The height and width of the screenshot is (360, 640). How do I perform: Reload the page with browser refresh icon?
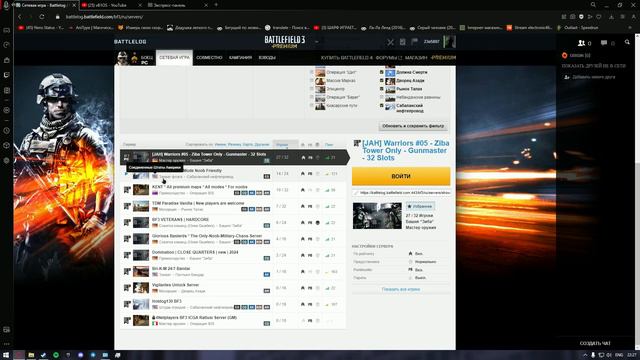pos(42,17)
